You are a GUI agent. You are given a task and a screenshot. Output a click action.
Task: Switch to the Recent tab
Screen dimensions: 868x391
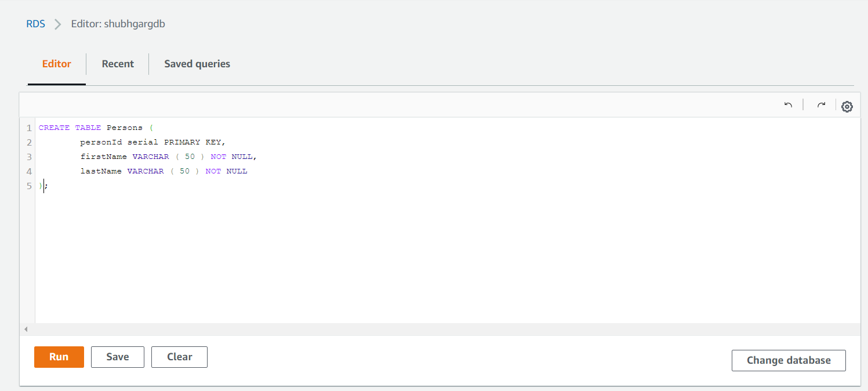point(118,64)
